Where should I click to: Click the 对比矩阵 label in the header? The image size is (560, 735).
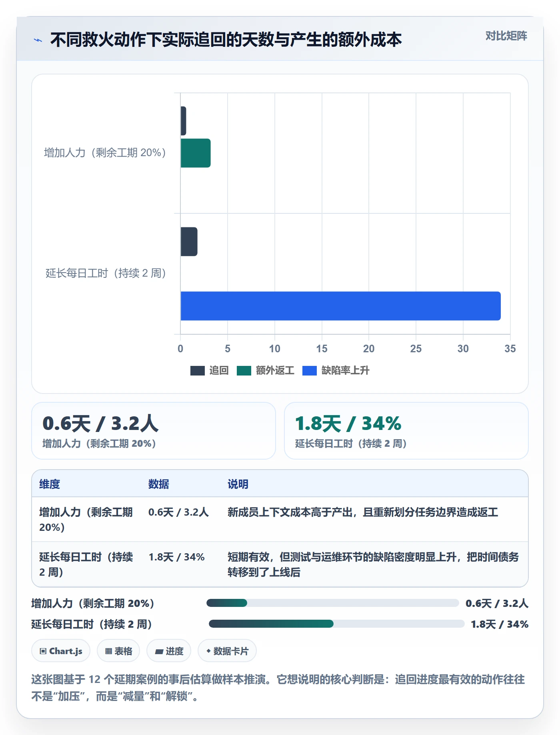point(506,36)
